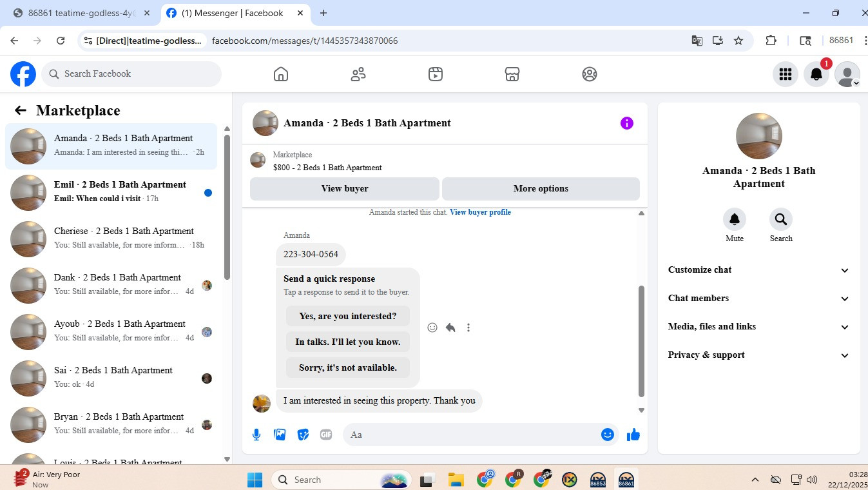
Task: Click the taskbar Search box
Action: [x=342, y=480]
